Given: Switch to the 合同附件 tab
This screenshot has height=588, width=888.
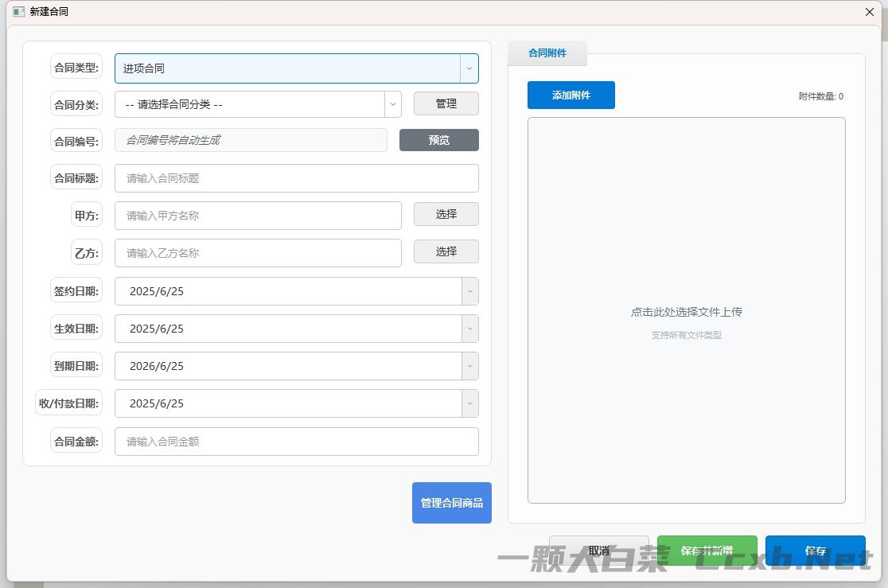Looking at the screenshot, I should click(x=547, y=53).
